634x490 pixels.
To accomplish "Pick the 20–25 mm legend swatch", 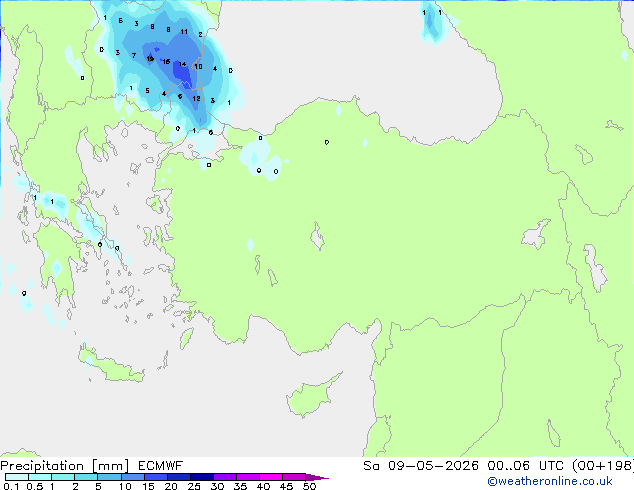I will [179, 477].
